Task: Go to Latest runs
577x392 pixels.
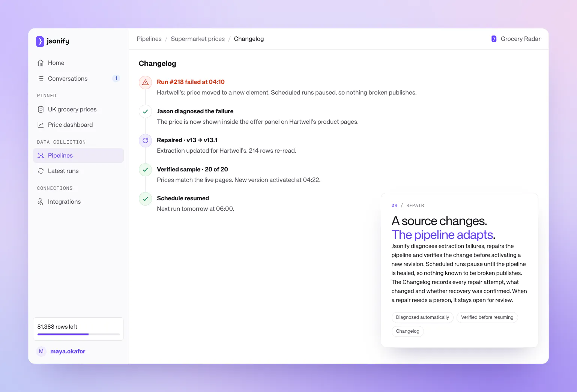Action: point(78,171)
